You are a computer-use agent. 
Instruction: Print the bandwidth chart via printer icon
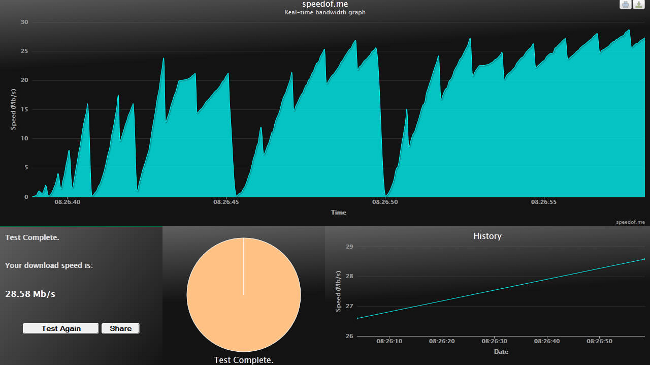(x=626, y=4)
